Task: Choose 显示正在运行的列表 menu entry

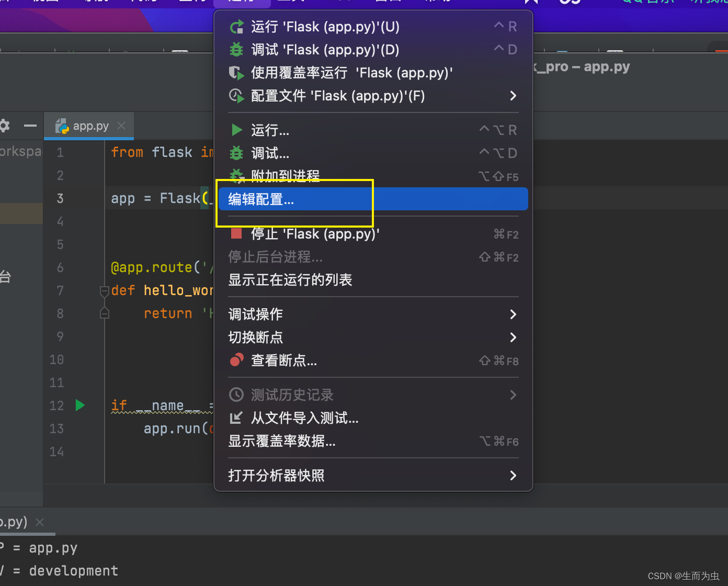Action: pos(290,279)
